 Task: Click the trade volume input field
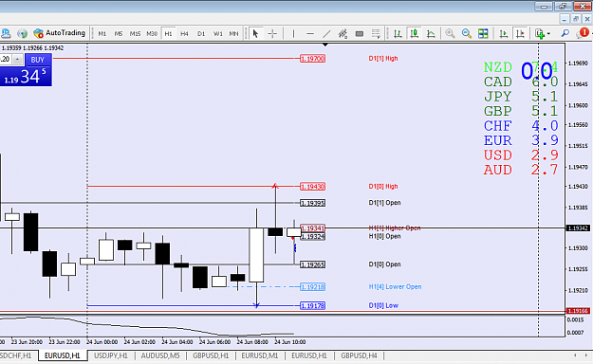pyautogui.click(x=6, y=60)
